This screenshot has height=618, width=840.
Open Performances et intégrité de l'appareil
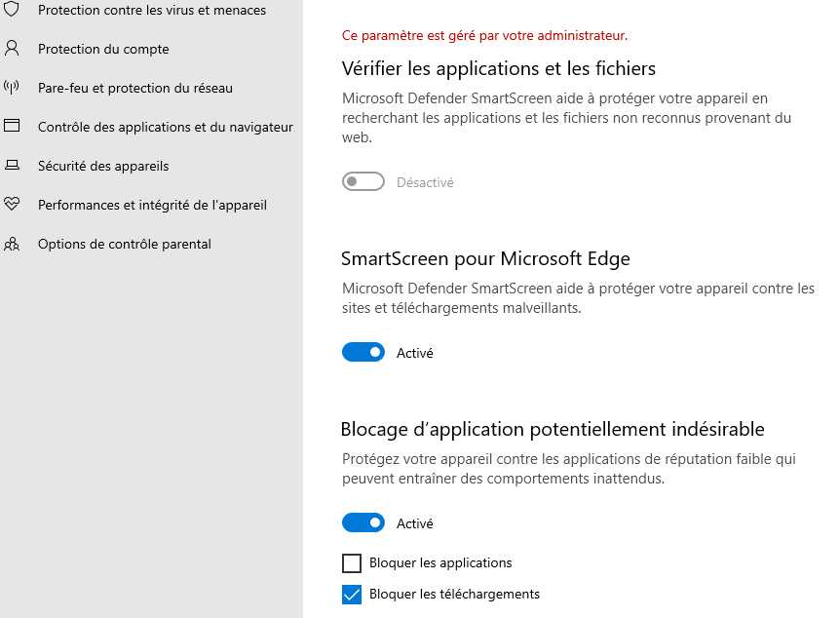click(152, 206)
